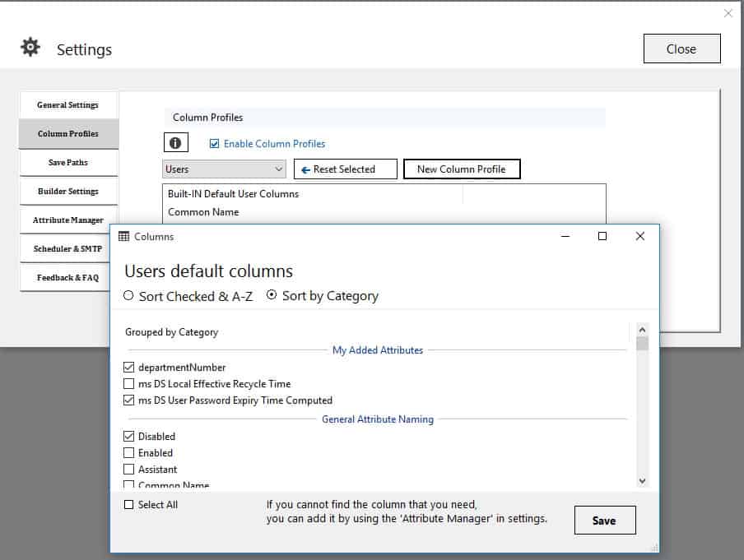Minimize the Columns dialog window
This screenshot has height=560, width=744.
click(565, 236)
